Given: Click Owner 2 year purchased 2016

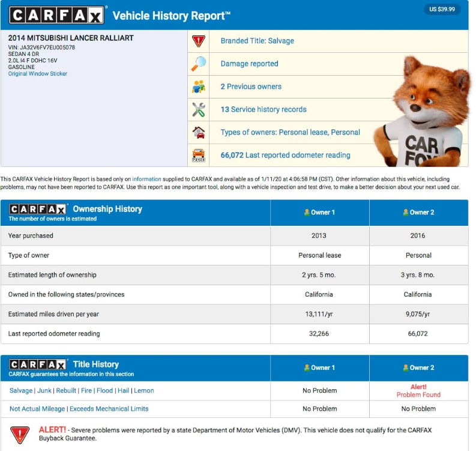Looking at the screenshot, I should coord(418,235).
